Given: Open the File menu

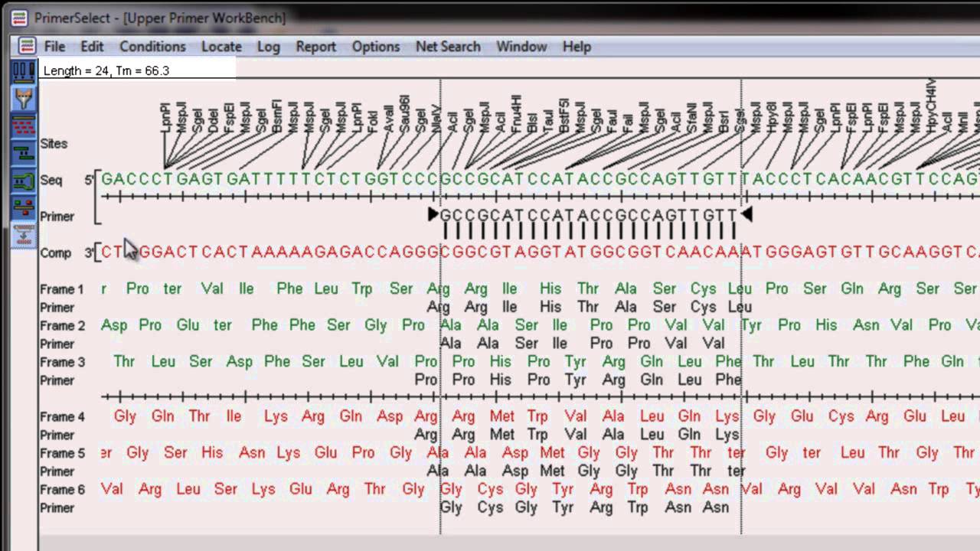Looking at the screenshot, I should pyautogui.click(x=54, y=46).
